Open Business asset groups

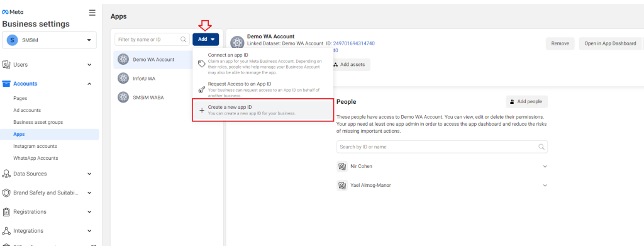click(38, 123)
